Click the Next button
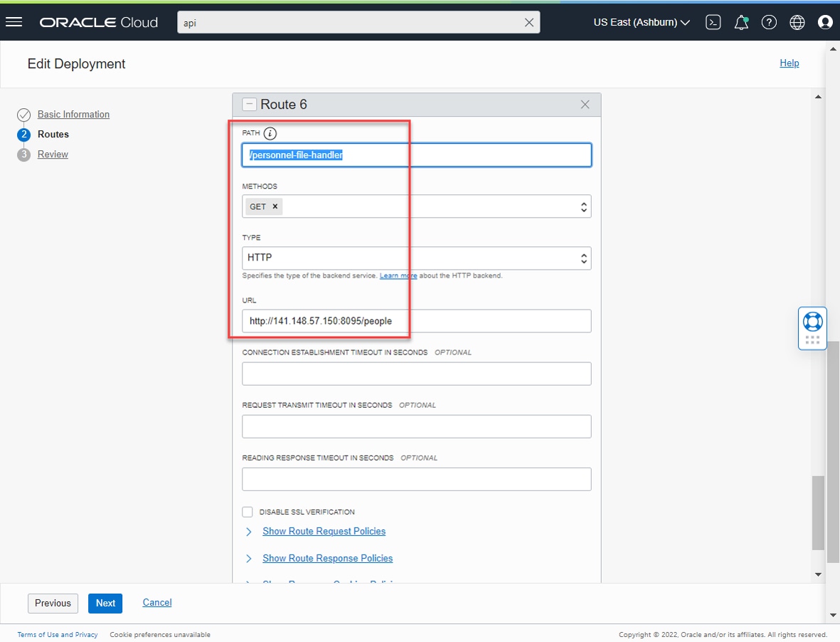Screen dimensions: 840x642 point(105,603)
